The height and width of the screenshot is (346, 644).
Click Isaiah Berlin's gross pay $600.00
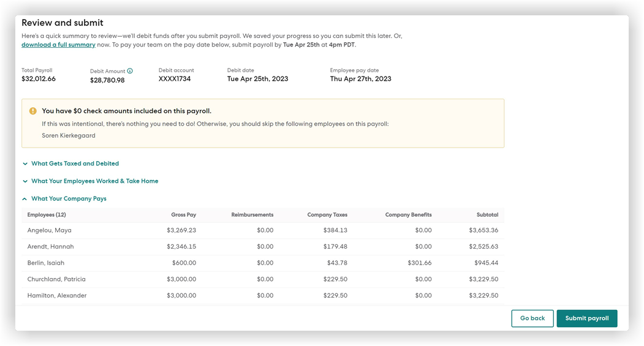[x=184, y=263]
